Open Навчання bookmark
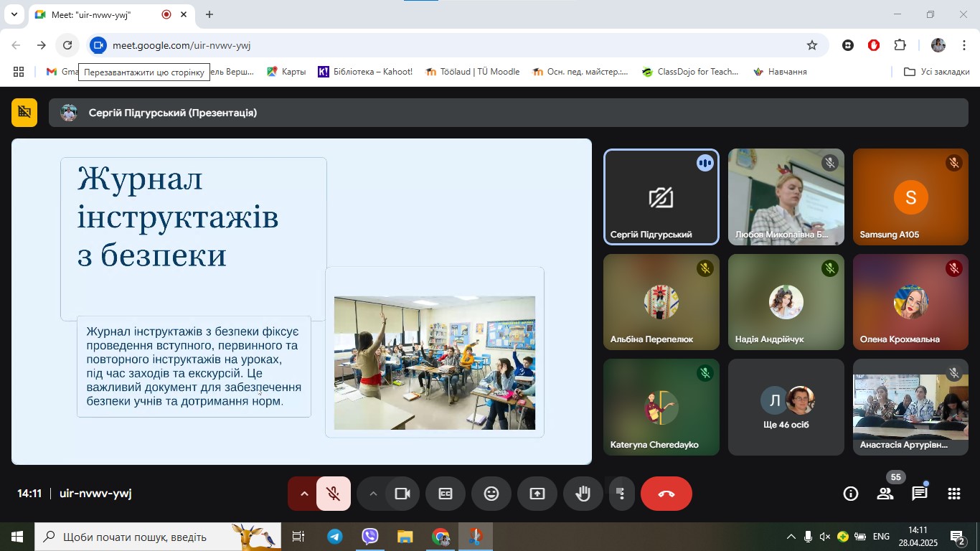Image resolution: width=980 pixels, height=551 pixels. click(x=780, y=72)
